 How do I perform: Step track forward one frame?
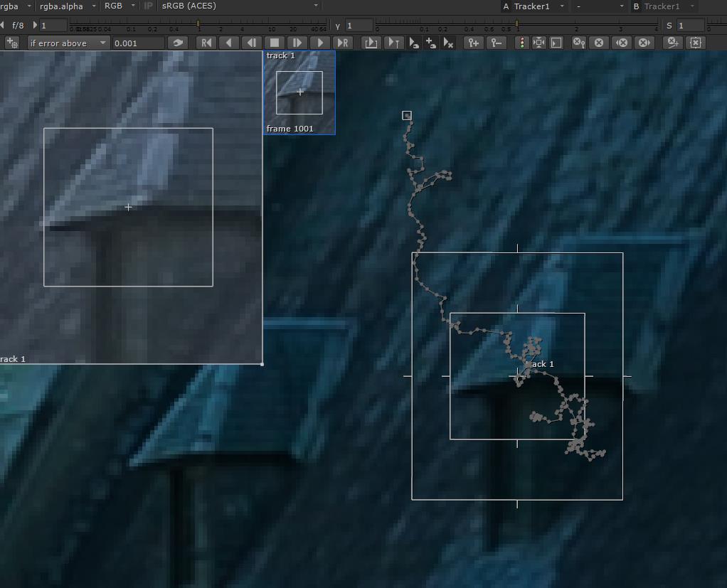pyautogui.click(x=297, y=43)
